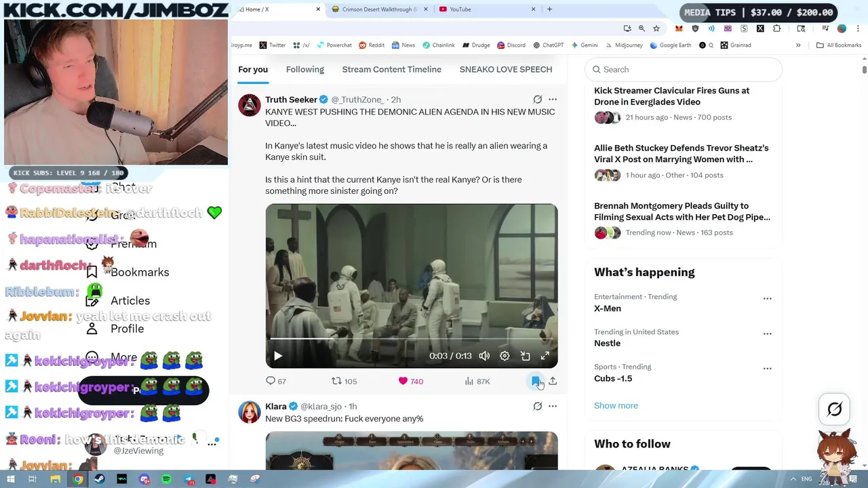Play the Kanye video

tap(278, 356)
